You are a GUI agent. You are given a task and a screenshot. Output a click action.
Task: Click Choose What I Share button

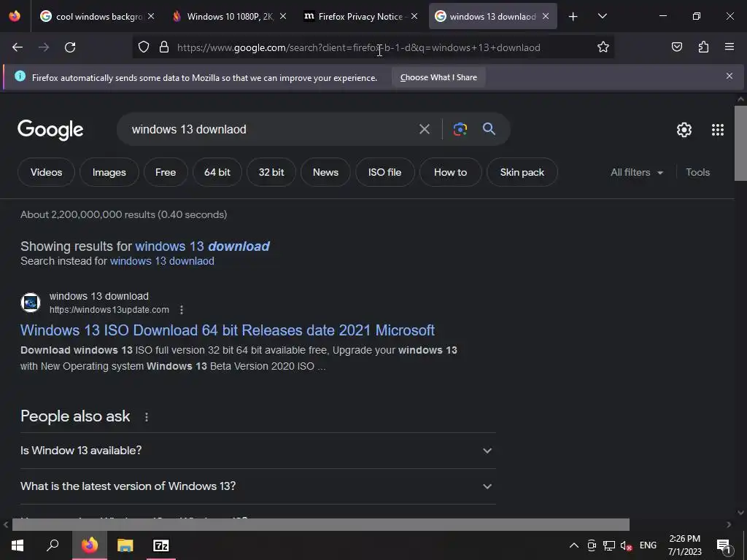coord(438,77)
